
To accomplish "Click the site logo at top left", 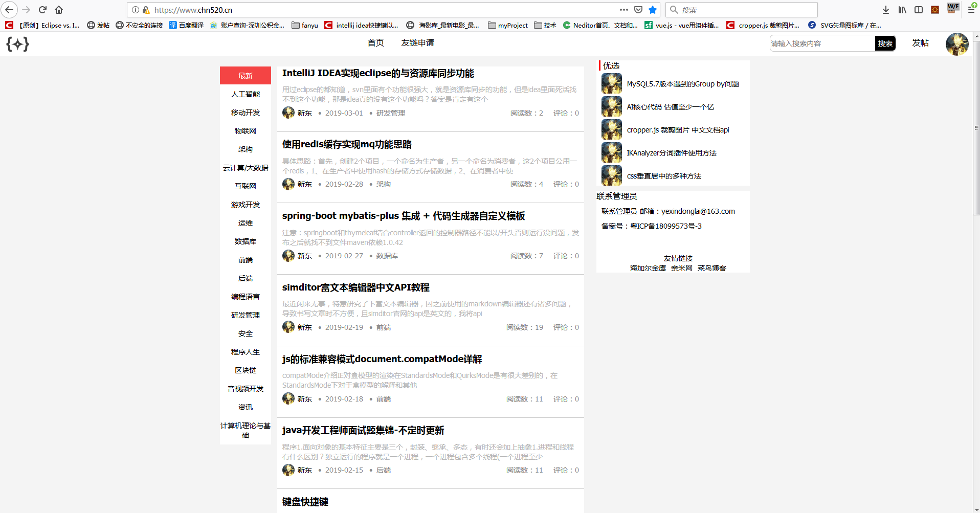I will (x=17, y=44).
